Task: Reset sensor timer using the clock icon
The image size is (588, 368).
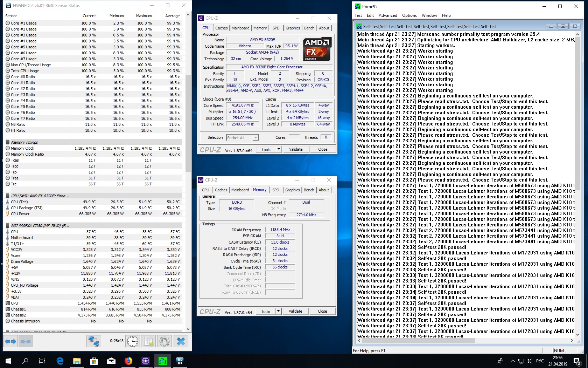Action: (133, 341)
